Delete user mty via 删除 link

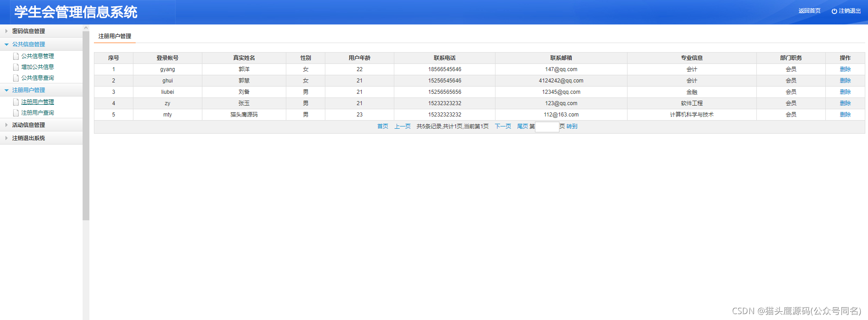pos(845,115)
